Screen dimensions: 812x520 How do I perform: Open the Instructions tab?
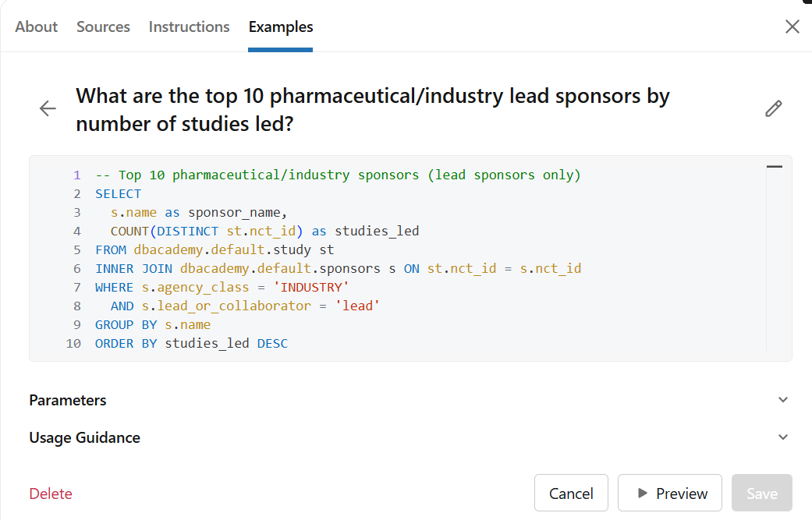[x=189, y=27]
